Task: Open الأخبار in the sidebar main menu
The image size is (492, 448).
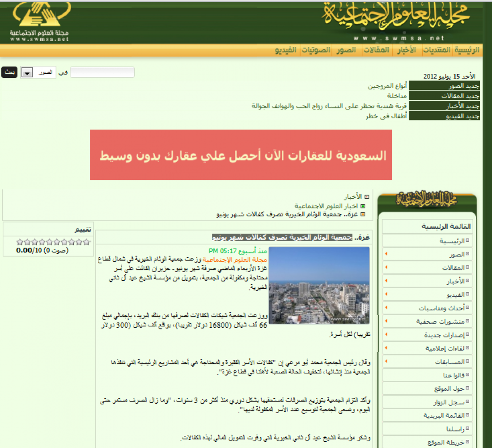Action: [427, 282]
